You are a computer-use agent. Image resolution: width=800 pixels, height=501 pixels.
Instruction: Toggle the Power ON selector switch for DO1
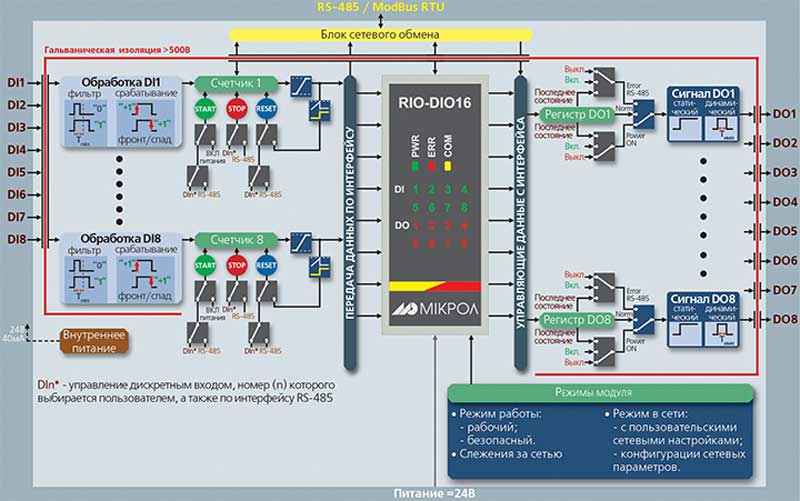pyautogui.click(x=604, y=146)
